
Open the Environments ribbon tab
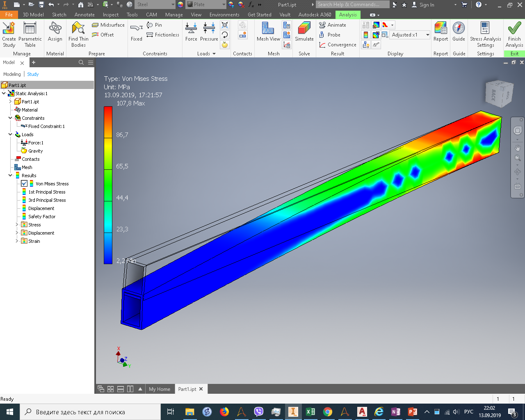pos(224,15)
